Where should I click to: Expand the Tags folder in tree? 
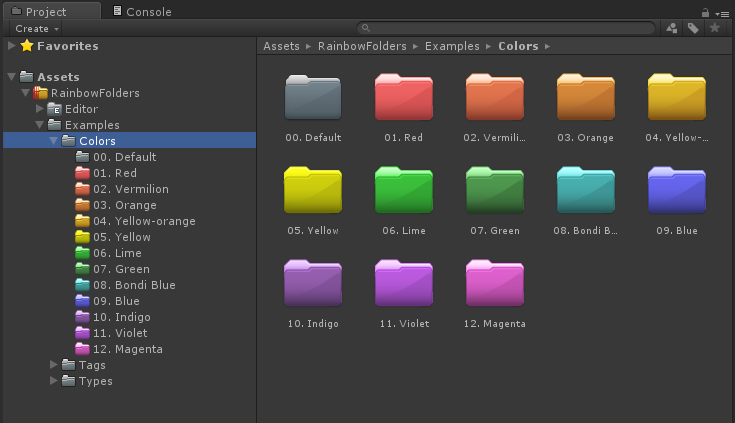click(x=53, y=365)
